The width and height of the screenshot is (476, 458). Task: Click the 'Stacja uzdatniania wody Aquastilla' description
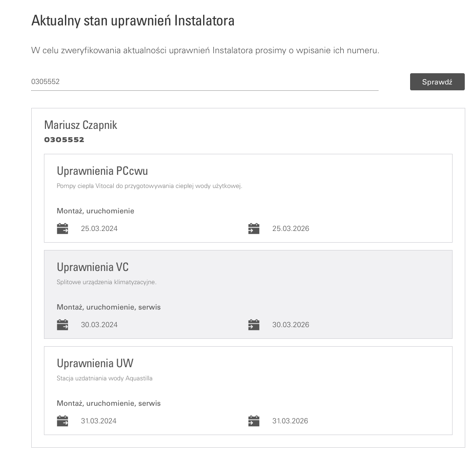point(104,378)
